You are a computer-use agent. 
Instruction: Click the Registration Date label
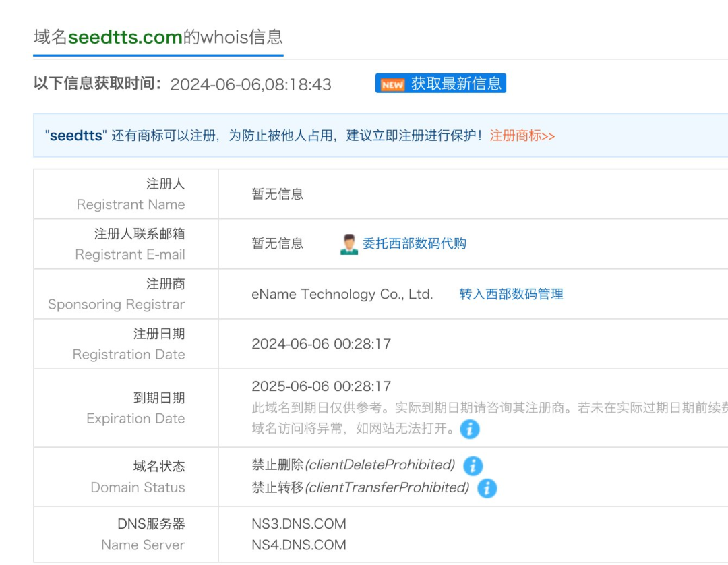pos(129,355)
